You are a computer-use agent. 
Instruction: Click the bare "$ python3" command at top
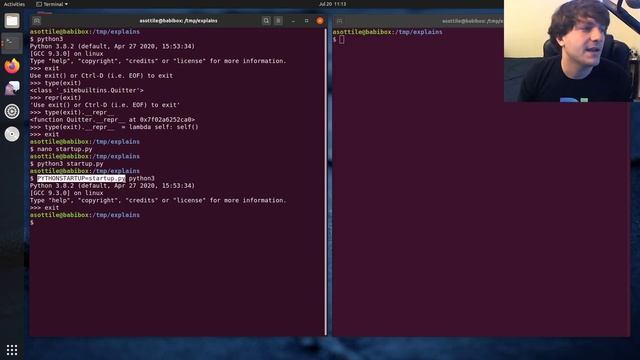[47, 39]
